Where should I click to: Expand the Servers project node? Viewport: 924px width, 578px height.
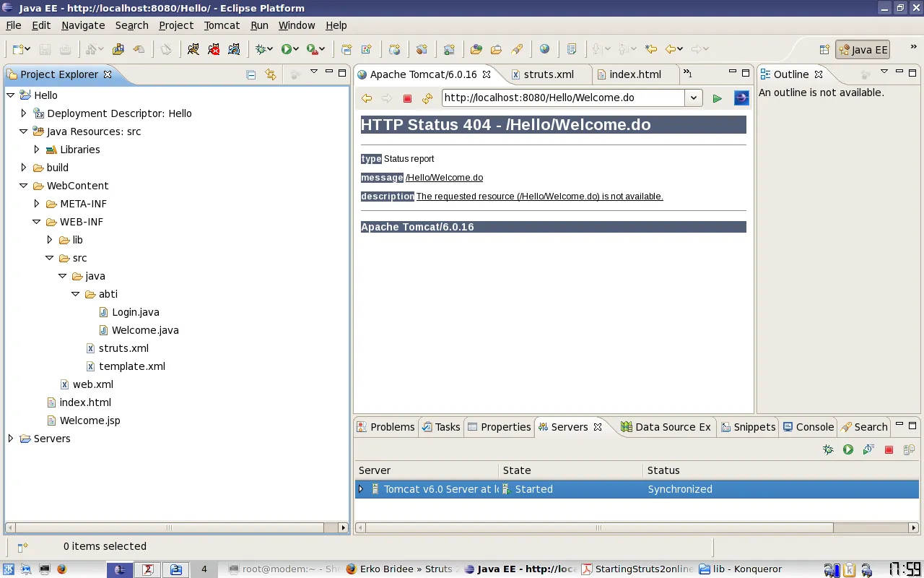tap(11, 438)
